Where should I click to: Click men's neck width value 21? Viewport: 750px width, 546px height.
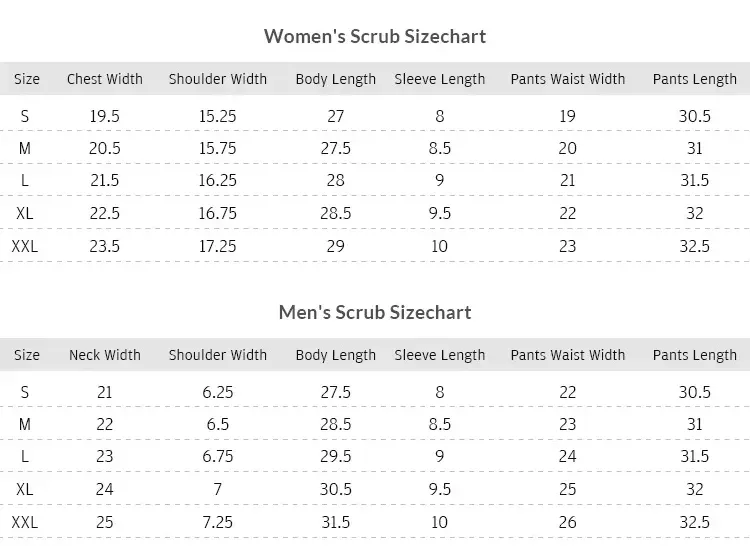(105, 392)
